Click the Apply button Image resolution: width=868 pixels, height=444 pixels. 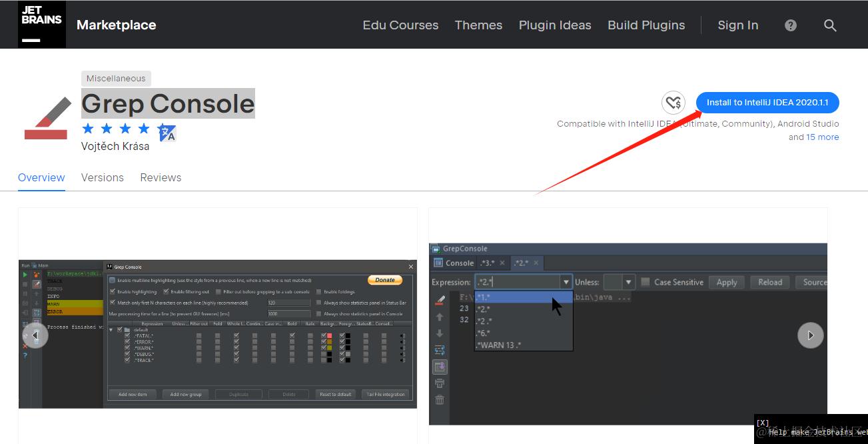coord(726,282)
